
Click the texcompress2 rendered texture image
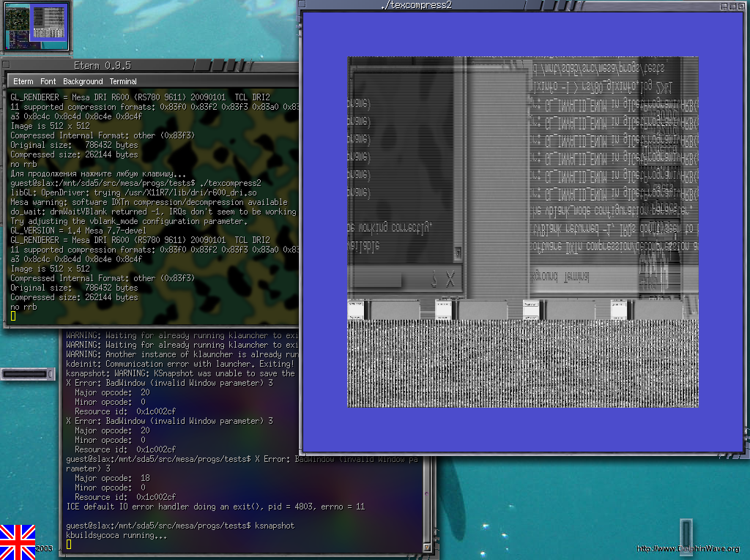click(x=522, y=232)
